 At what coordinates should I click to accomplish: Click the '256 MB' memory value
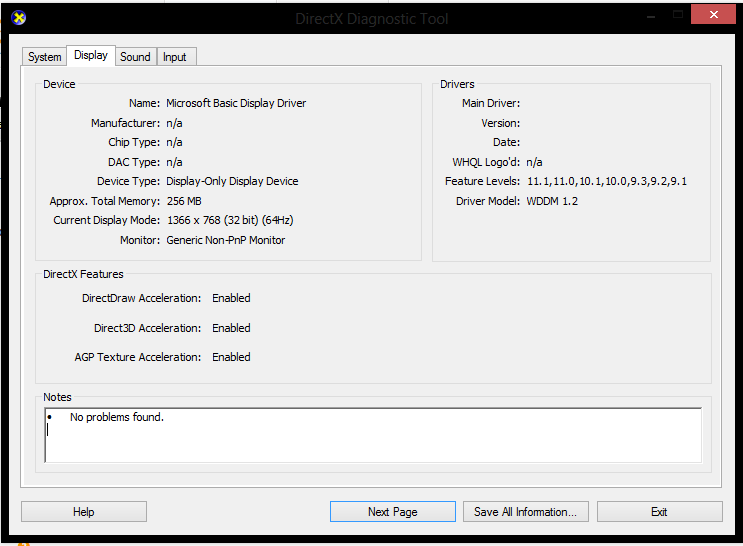pos(184,201)
